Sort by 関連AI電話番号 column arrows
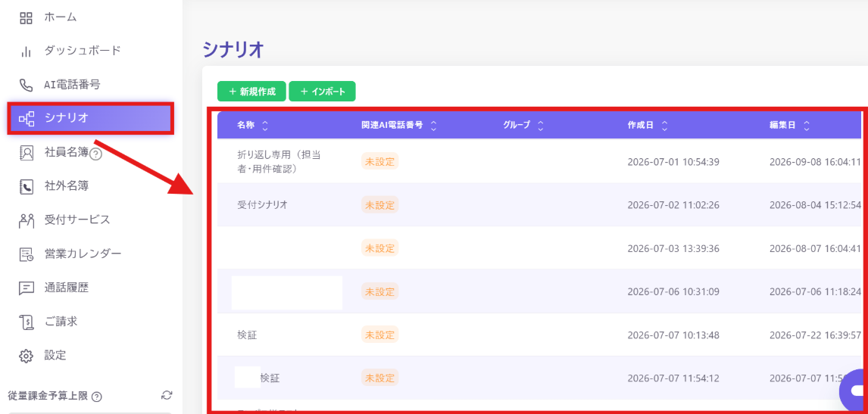This screenshot has height=414, width=868. click(x=433, y=126)
